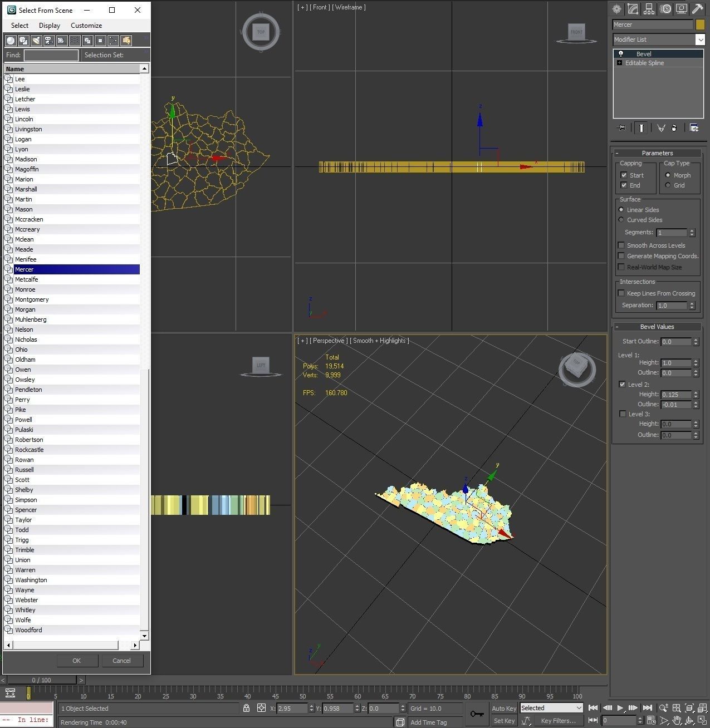The image size is (710, 728).
Task: Click Remove Modifier trash icon
Action: (x=674, y=128)
